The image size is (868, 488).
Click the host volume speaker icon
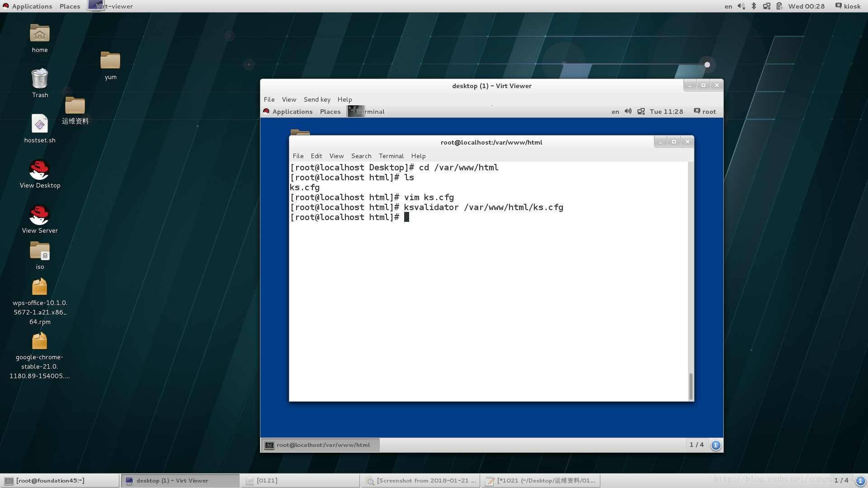pyautogui.click(x=741, y=6)
